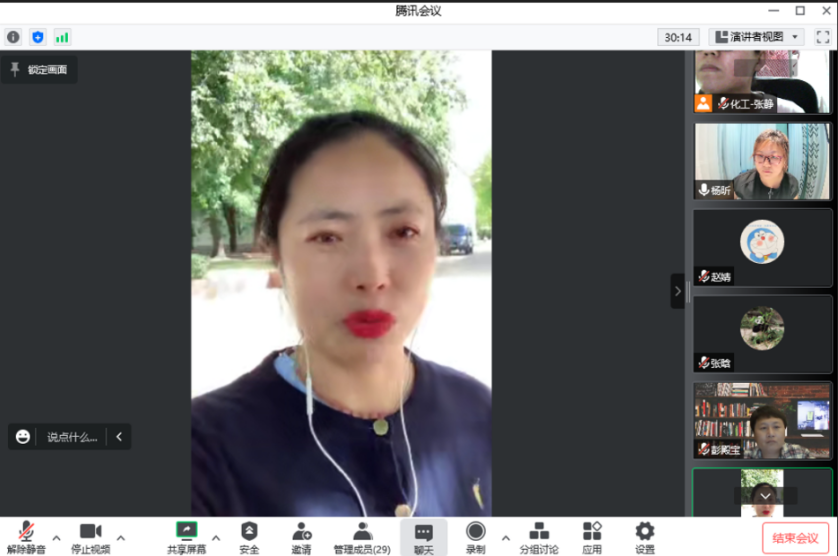Open 分组讨论 breakout rooms
Screen dimensions: 838x556
click(539, 538)
